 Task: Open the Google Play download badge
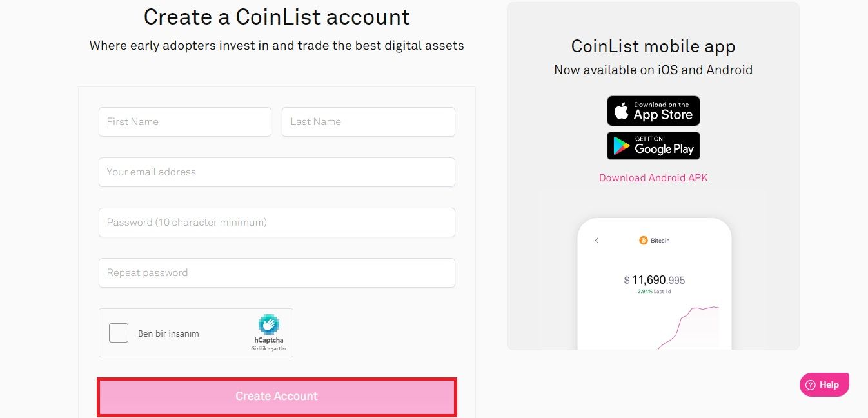[x=653, y=146]
